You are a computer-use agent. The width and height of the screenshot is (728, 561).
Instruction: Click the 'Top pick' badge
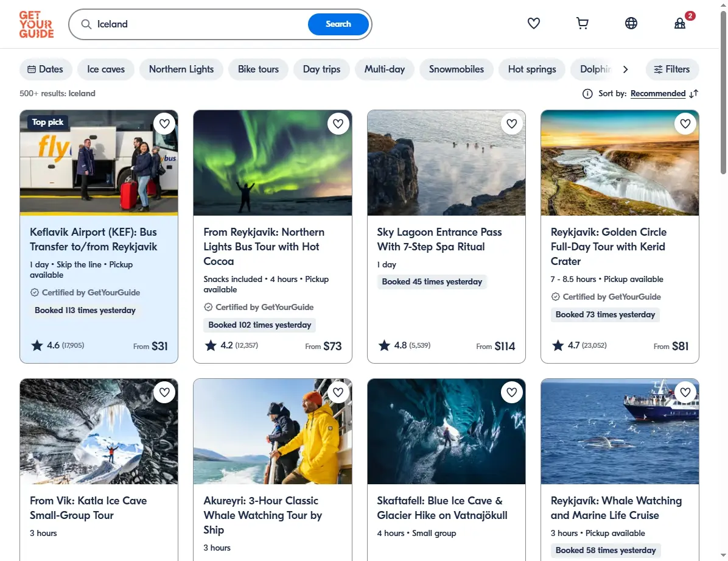pyautogui.click(x=48, y=122)
